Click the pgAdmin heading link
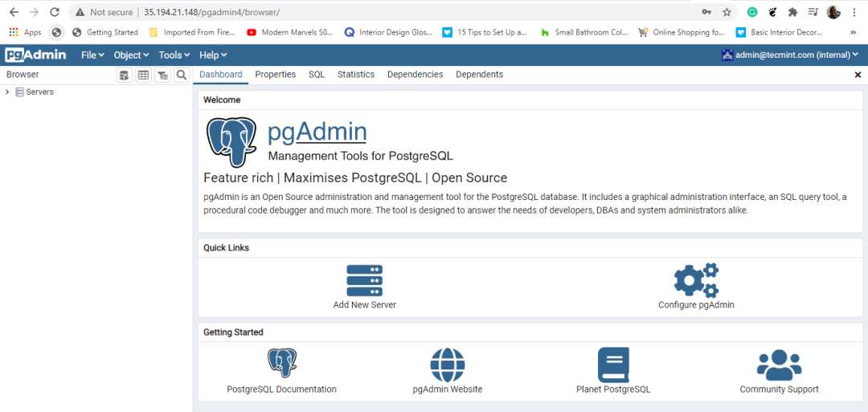 point(317,132)
